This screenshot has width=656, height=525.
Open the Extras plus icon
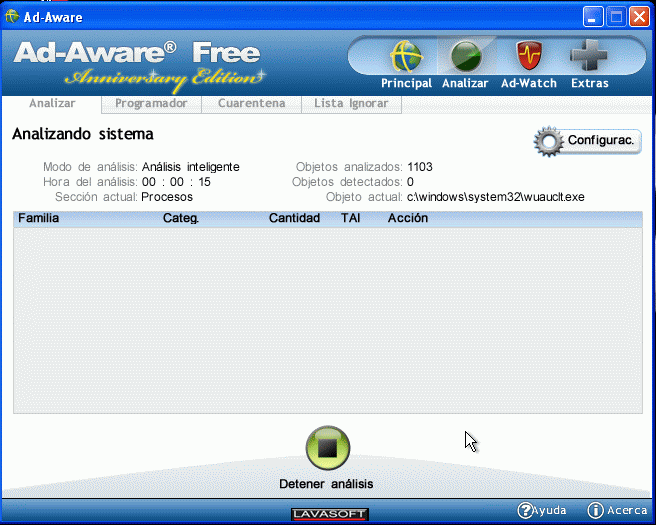(x=589, y=58)
